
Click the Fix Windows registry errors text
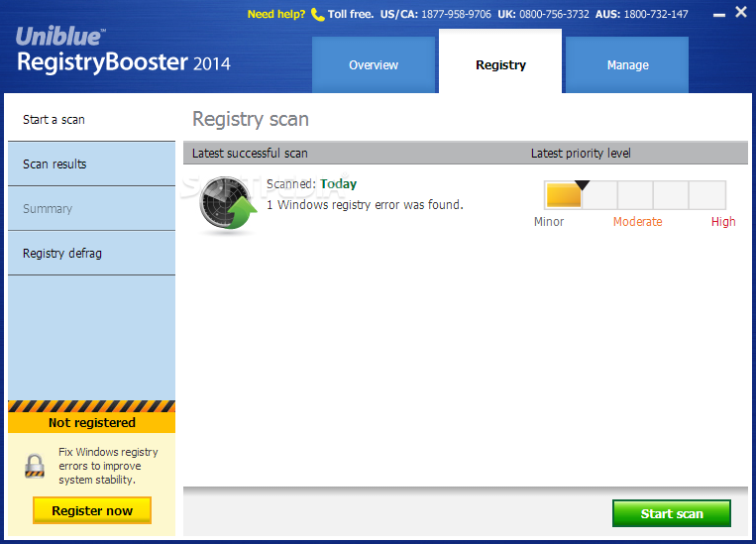(x=108, y=466)
